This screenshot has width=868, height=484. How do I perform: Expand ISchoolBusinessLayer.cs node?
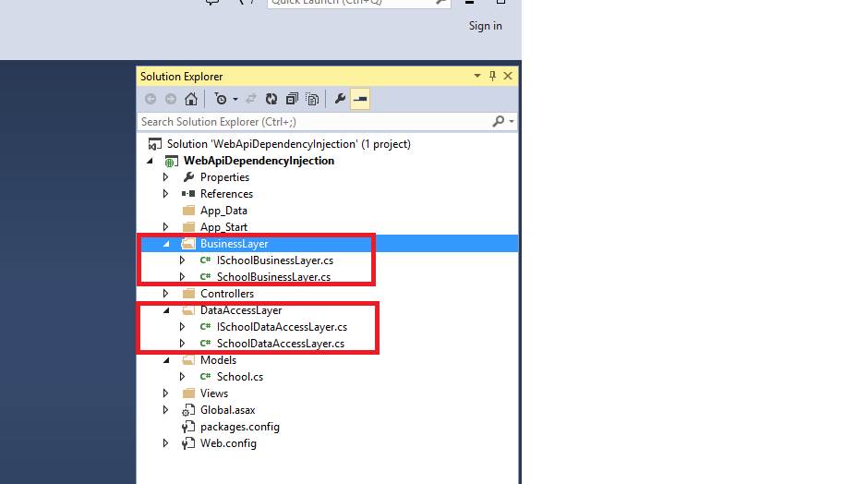click(x=182, y=260)
